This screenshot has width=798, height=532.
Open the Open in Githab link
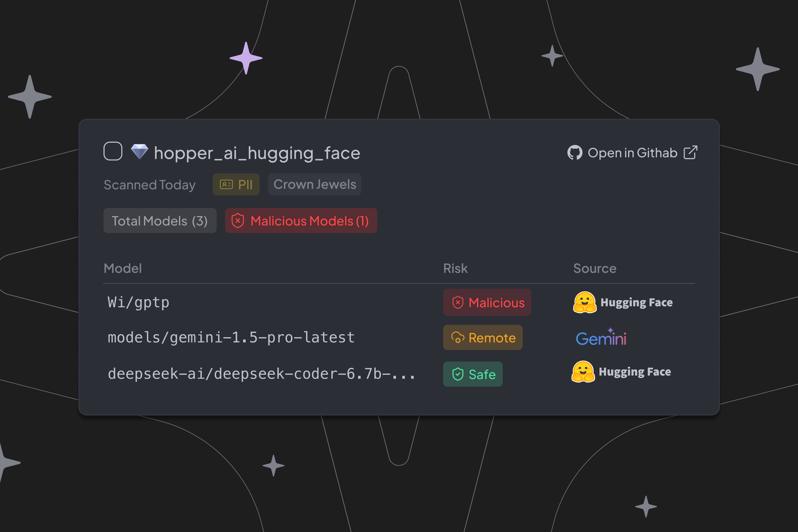632,153
